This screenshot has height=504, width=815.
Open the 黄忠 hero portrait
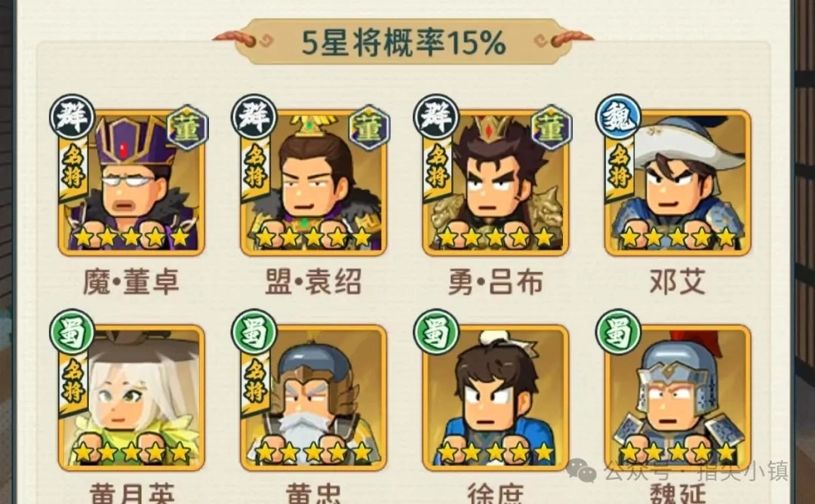point(313,398)
